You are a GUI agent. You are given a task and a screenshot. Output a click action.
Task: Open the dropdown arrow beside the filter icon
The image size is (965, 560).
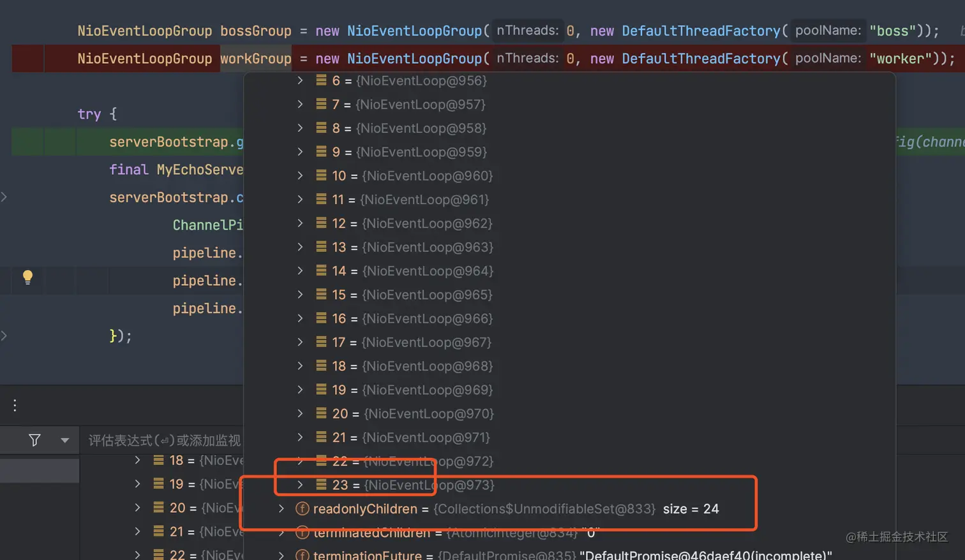click(64, 440)
